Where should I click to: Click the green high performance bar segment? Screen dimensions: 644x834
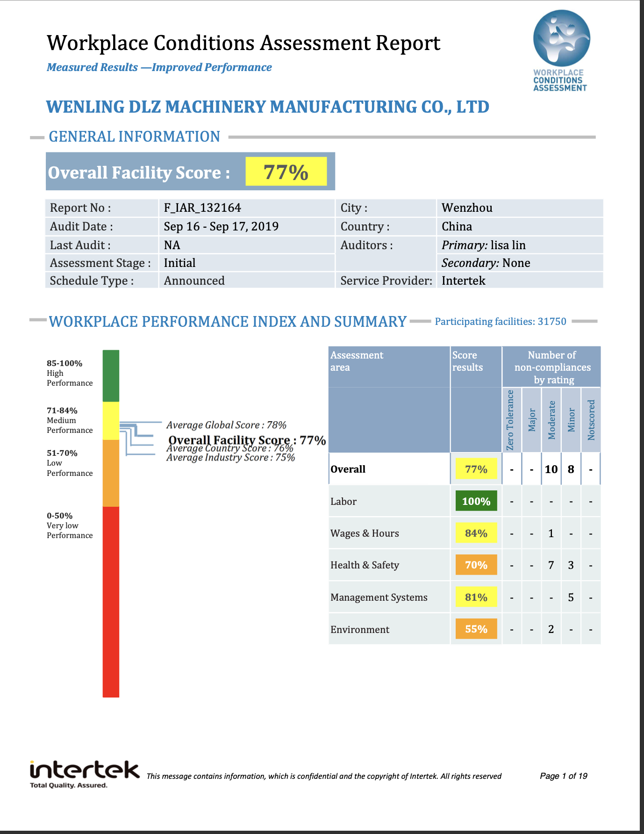(111, 376)
